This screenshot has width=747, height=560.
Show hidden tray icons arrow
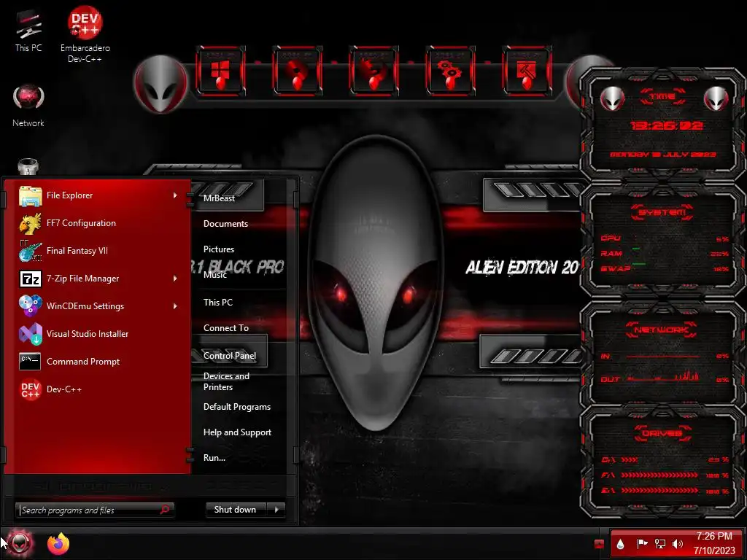coord(599,544)
